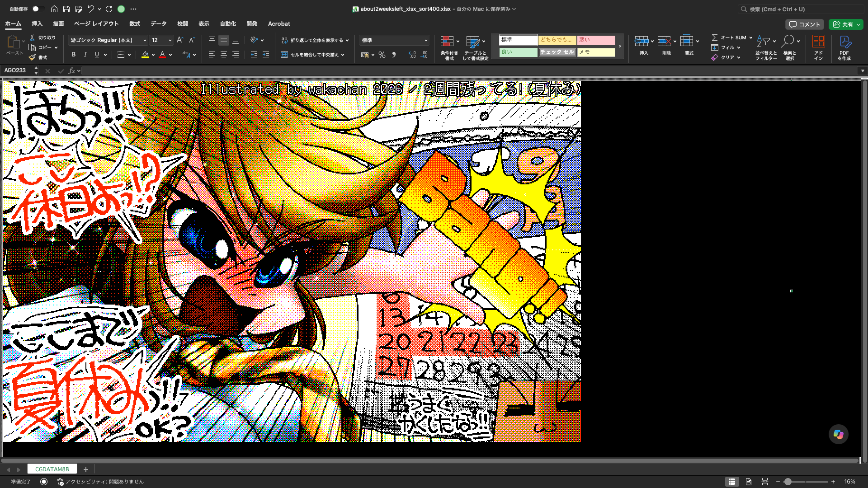Open the Data ribbon tab
This screenshot has height=488, width=868.
(159, 24)
